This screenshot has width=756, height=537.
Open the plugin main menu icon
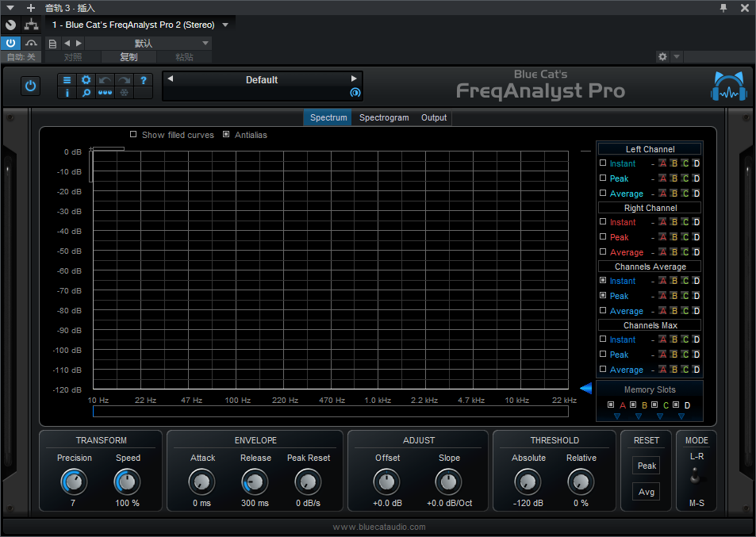[67, 80]
